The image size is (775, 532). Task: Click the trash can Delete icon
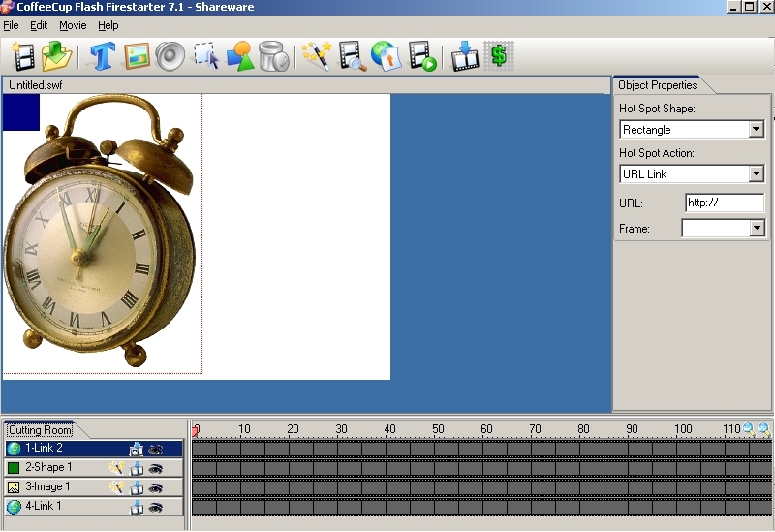tap(274, 56)
